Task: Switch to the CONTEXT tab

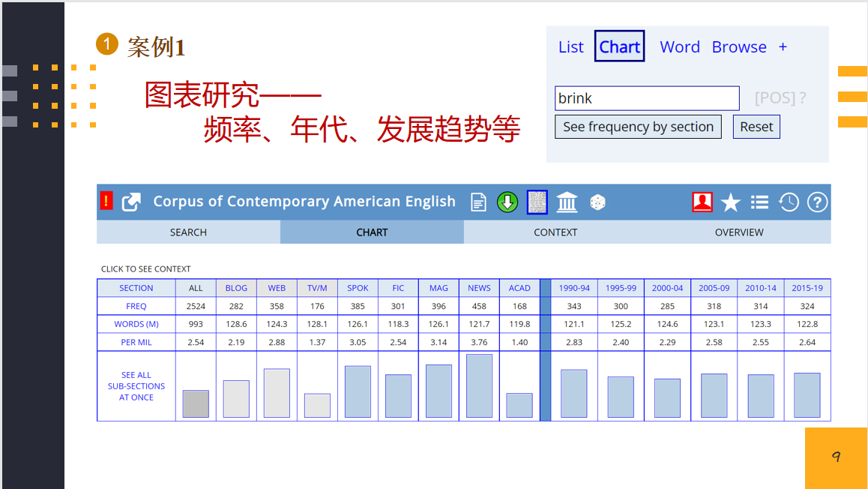Action: tap(555, 232)
